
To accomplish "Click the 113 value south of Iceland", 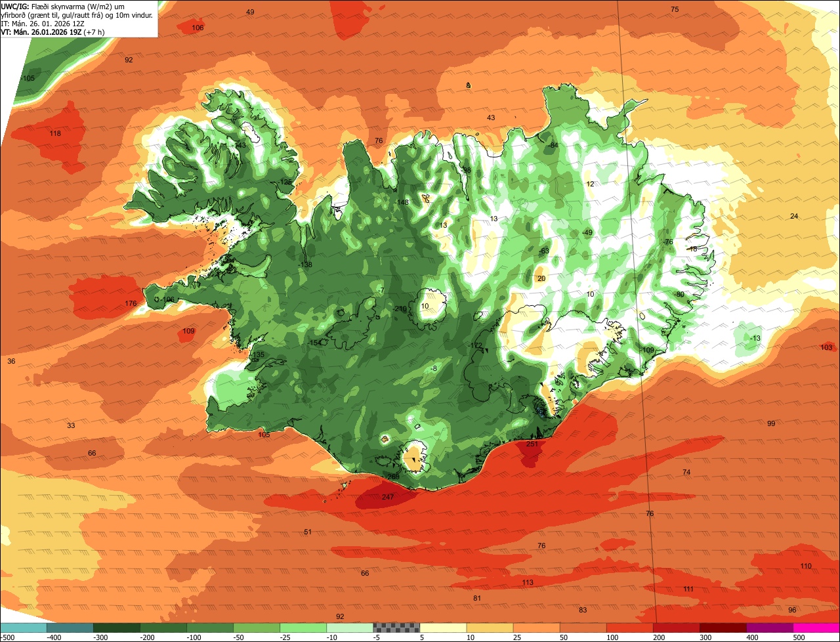I will pos(528,583).
